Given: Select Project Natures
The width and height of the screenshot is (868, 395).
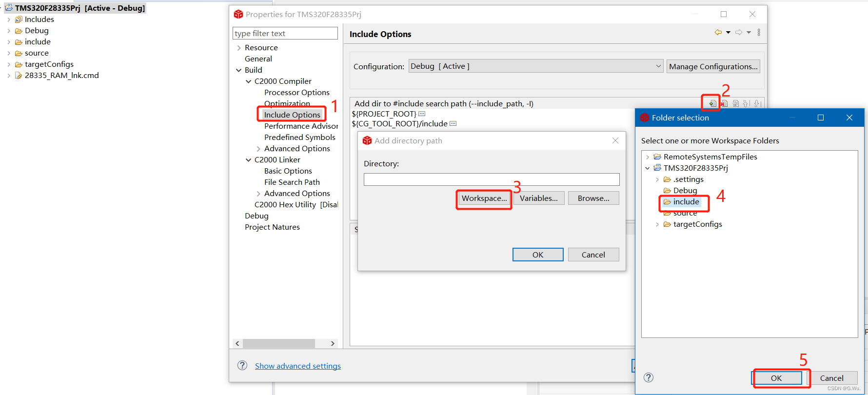Looking at the screenshot, I should click(x=272, y=227).
